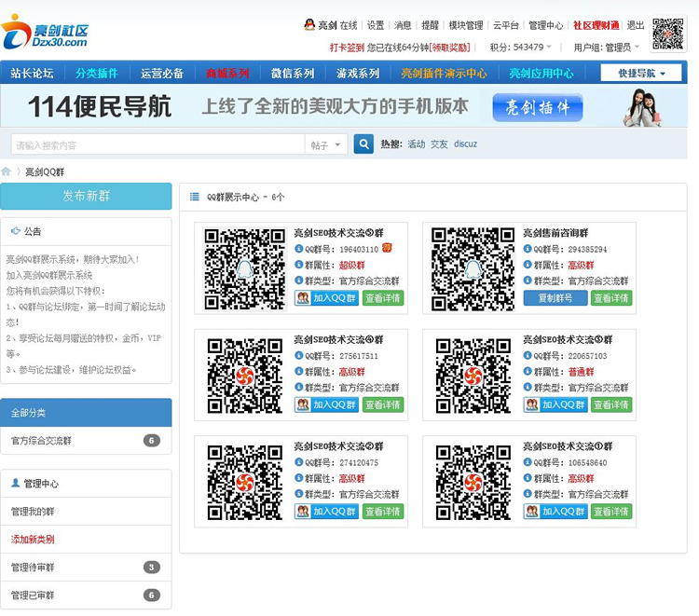Open the QR code of 亮剑SEO技术交流①群
Screen dimensions: 699x616
coord(473,483)
